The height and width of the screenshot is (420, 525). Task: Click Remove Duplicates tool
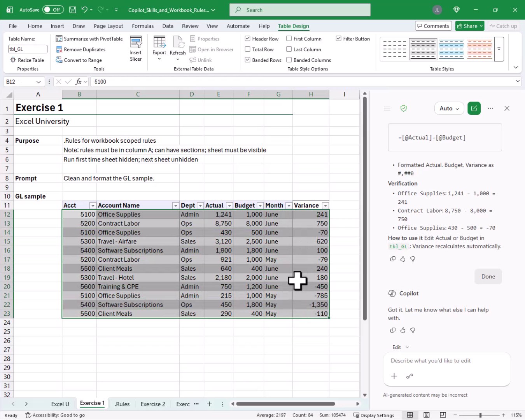[81, 49]
